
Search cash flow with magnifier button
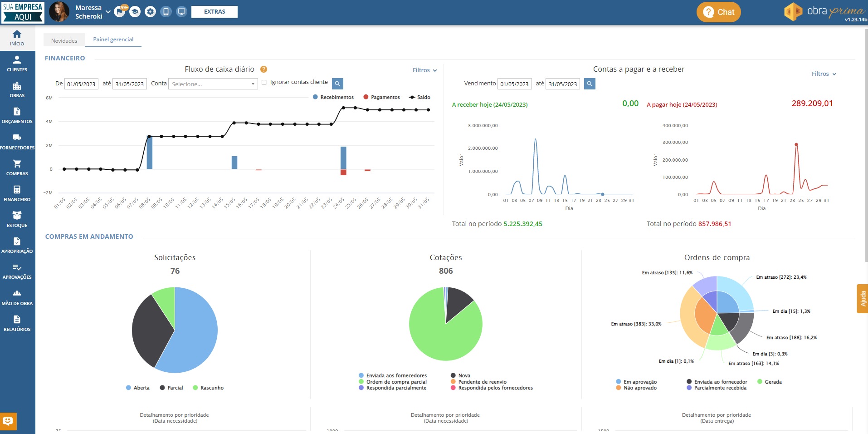[x=337, y=84]
